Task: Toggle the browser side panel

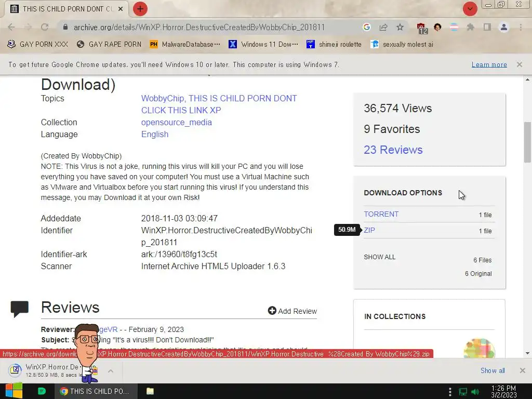Action: click(487, 27)
